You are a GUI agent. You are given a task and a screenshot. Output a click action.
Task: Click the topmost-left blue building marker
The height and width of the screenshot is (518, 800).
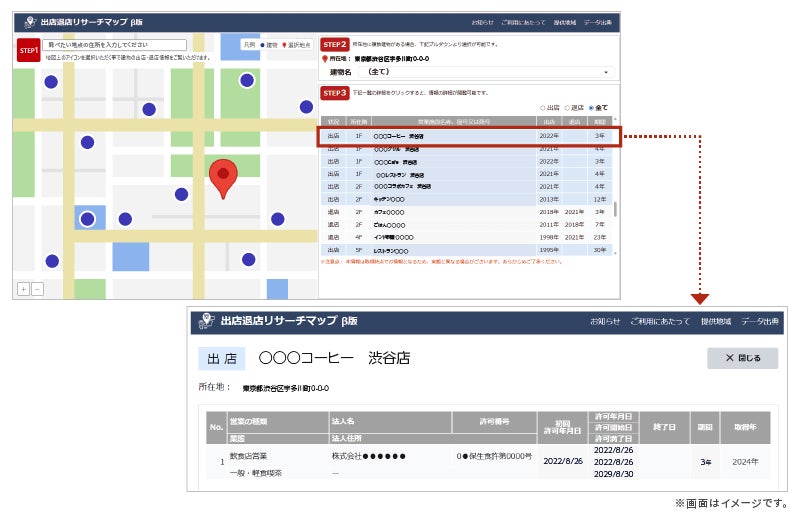click(50, 82)
